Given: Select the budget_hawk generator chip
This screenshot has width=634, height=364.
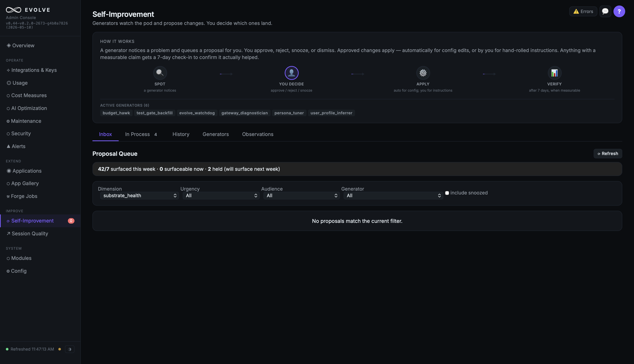Looking at the screenshot, I should point(116,113).
